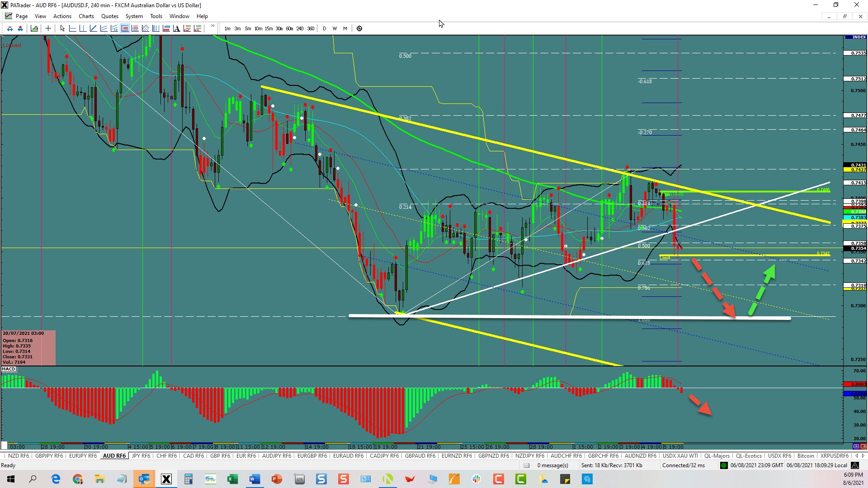Open the Charts menu
Image resolution: width=868 pixels, height=488 pixels.
point(86,16)
